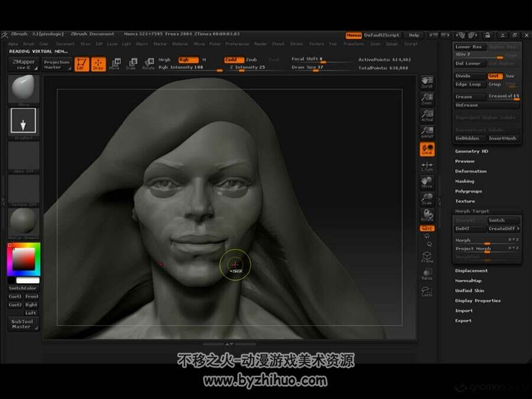Select the Rotate transform mode in top toolbar

[148, 64]
